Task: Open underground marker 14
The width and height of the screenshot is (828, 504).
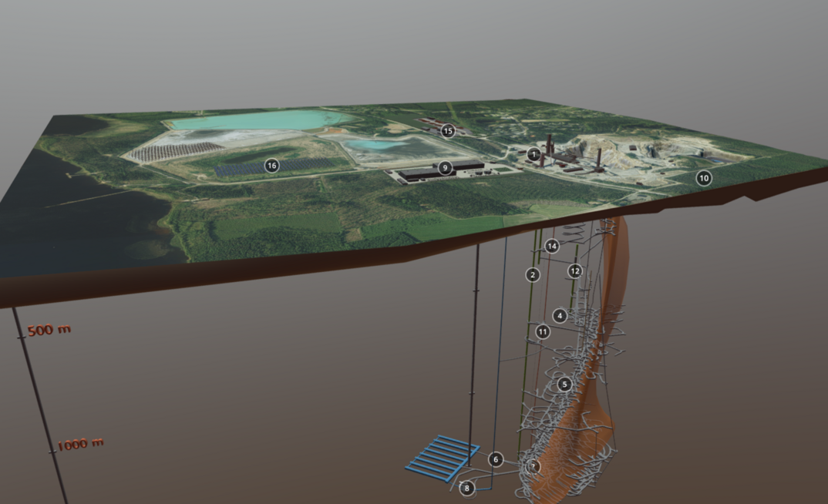Action: pyautogui.click(x=551, y=247)
